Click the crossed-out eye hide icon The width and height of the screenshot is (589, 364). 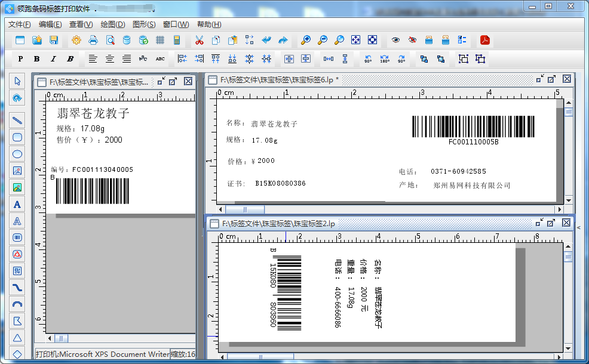412,40
